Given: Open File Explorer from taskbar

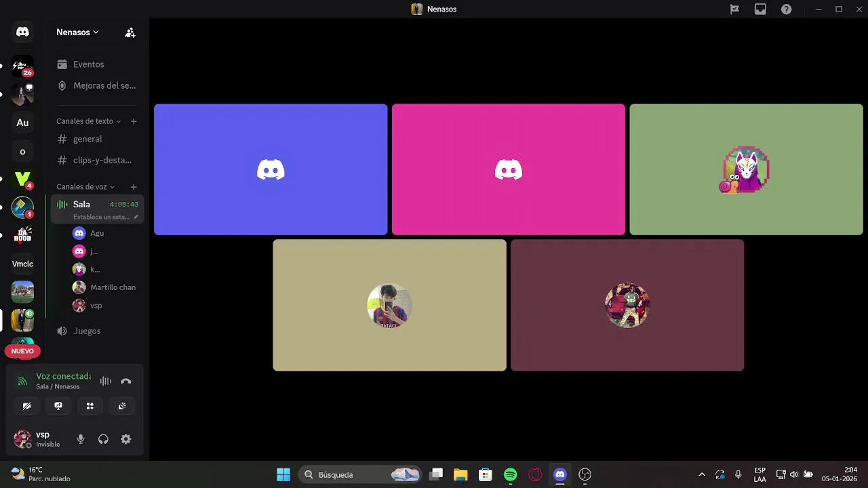Looking at the screenshot, I should pos(460,474).
